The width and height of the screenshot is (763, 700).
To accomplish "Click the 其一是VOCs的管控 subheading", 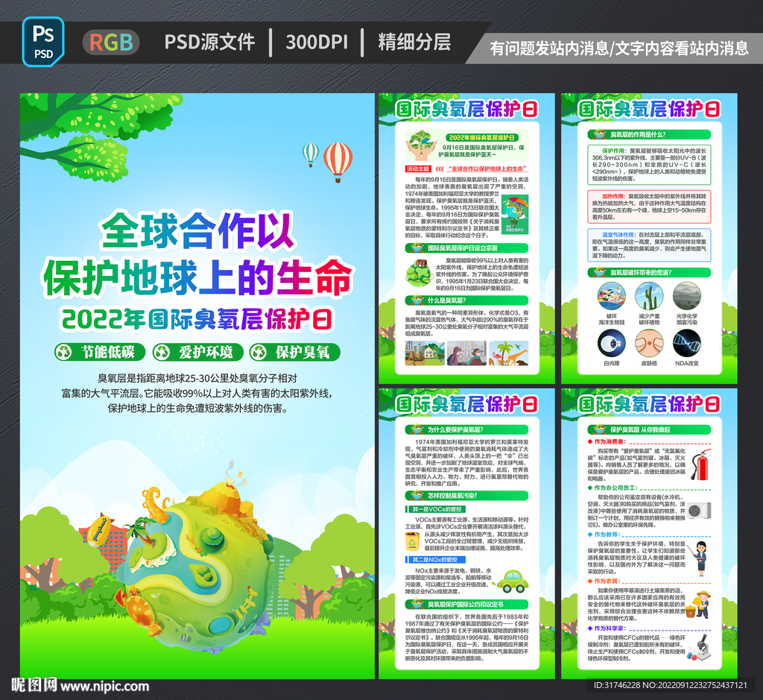I will point(436,509).
